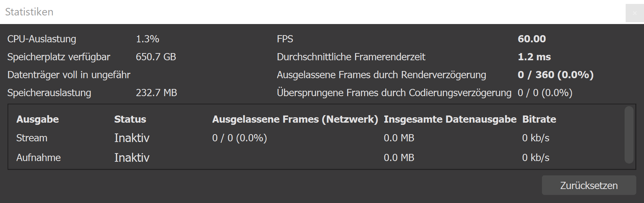Click the Speicherauslastung label

click(x=49, y=93)
